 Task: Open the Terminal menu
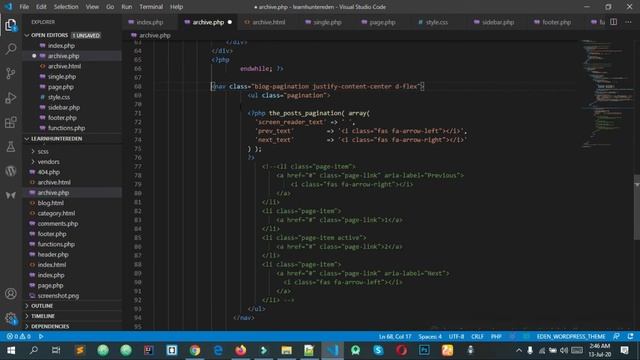pos(151,7)
